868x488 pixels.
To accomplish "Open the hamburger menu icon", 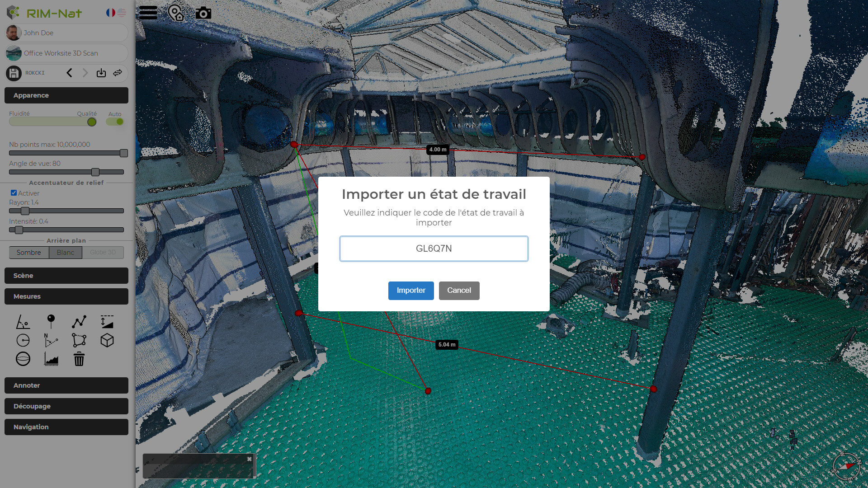I will [148, 13].
